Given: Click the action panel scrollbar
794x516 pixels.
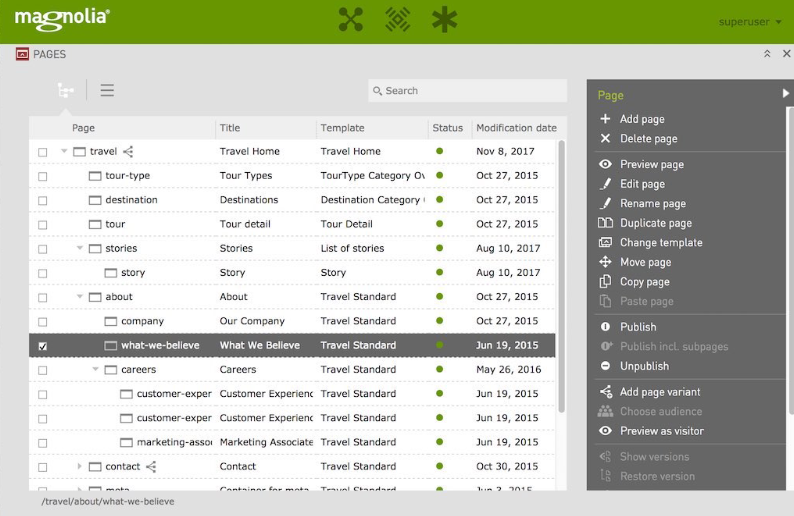Looking at the screenshot, I should tap(790, 263).
